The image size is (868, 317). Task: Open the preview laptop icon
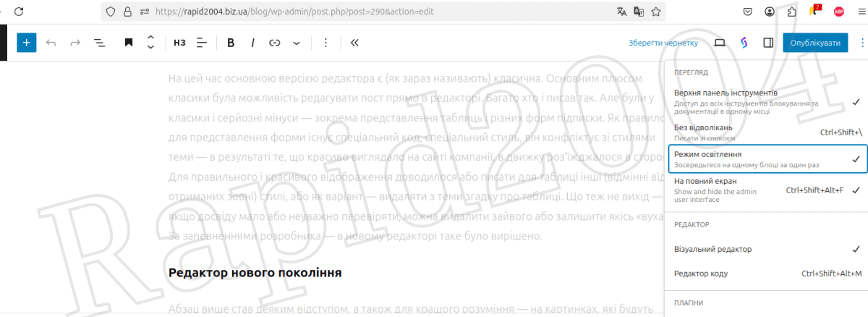(x=719, y=43)
